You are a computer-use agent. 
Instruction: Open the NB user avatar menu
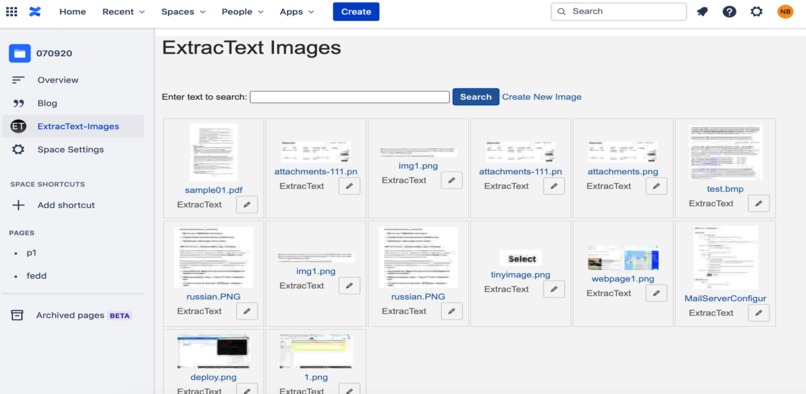pyautogui.click(x=785, y=11)
